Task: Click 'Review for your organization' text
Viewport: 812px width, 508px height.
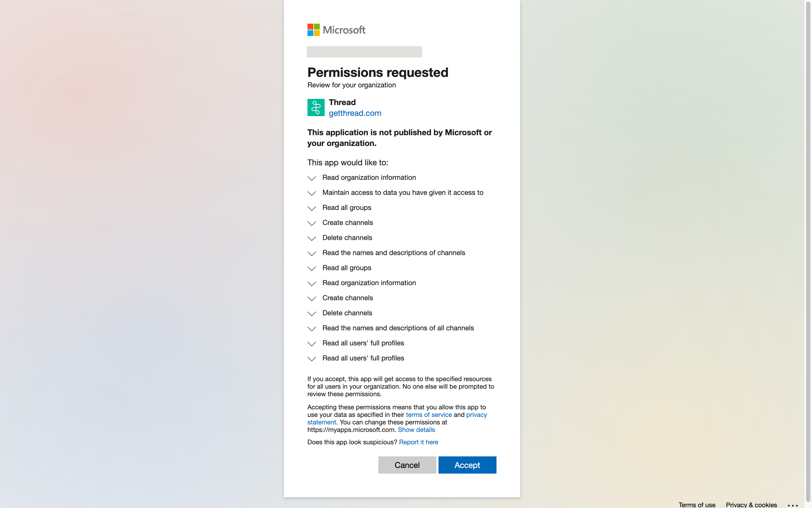Action: [x=352, y=85]
